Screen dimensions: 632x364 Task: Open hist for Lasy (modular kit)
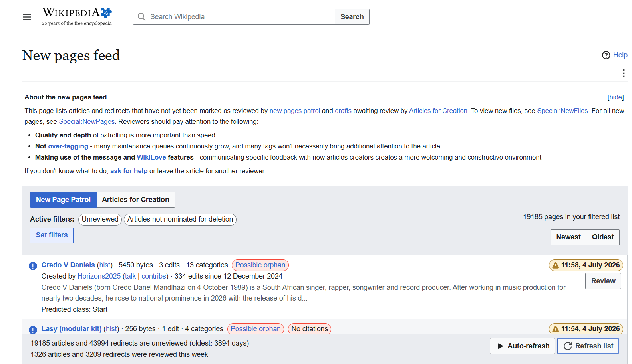pos(111,329)
